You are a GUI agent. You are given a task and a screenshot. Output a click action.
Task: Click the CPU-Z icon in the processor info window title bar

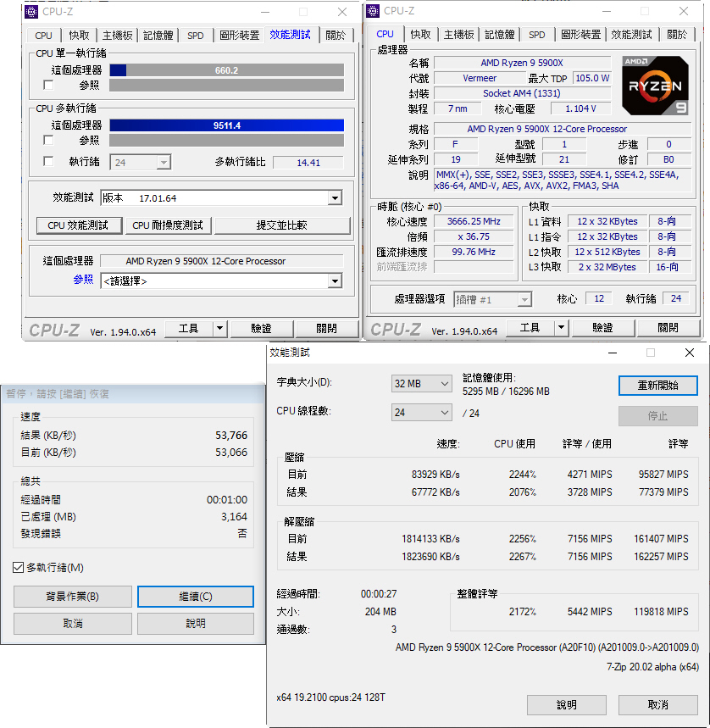373,11
